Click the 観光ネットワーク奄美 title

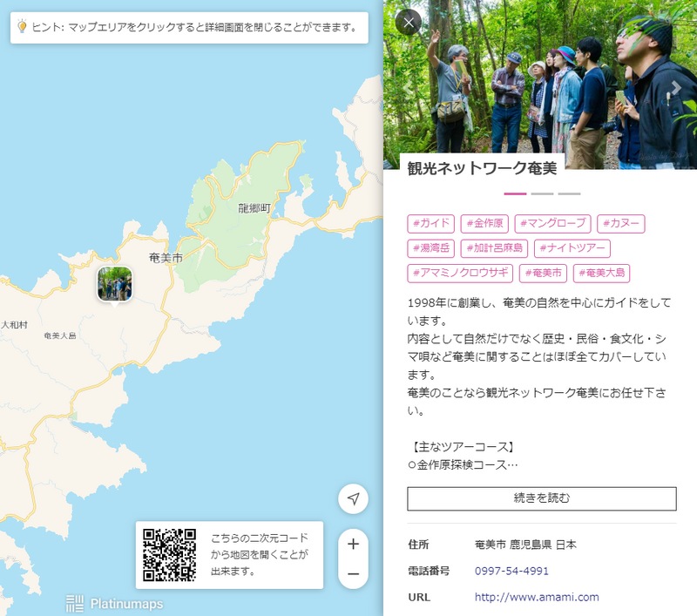point(482,168)
